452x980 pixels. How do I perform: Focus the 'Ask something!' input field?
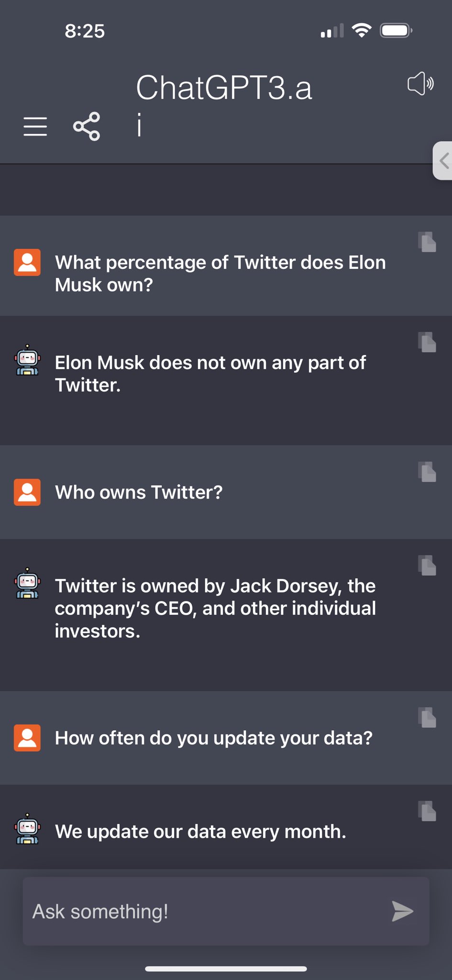[226, 911]
